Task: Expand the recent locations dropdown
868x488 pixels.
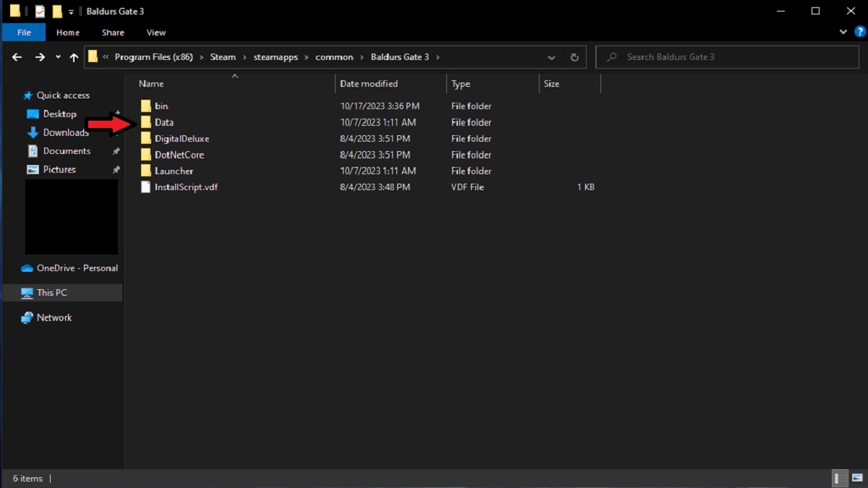Action: coord(58,57)
